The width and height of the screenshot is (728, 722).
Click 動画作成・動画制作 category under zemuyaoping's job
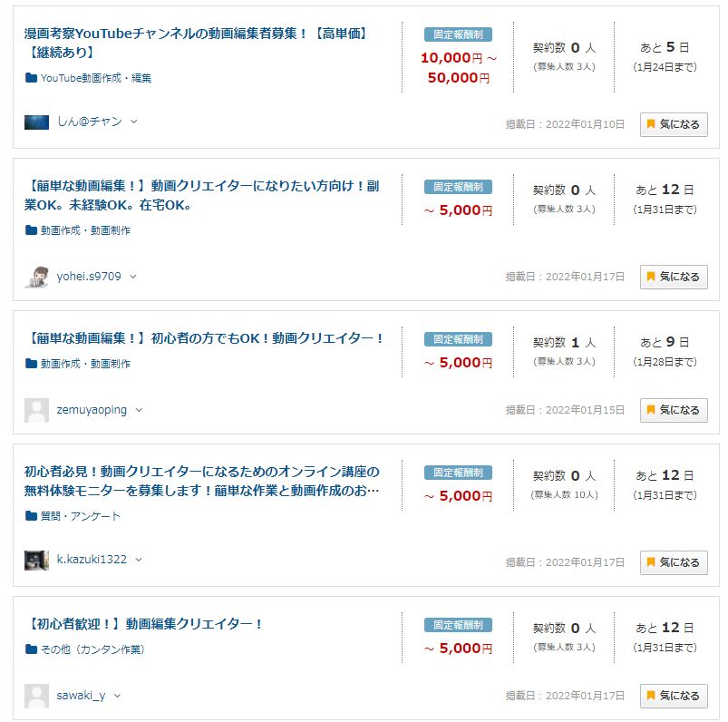click(85, 364)
